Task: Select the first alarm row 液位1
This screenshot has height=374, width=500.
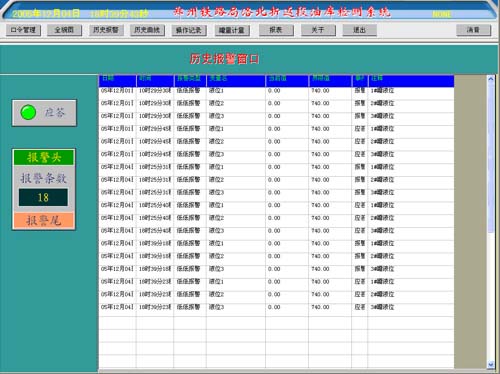Action: 276,91
